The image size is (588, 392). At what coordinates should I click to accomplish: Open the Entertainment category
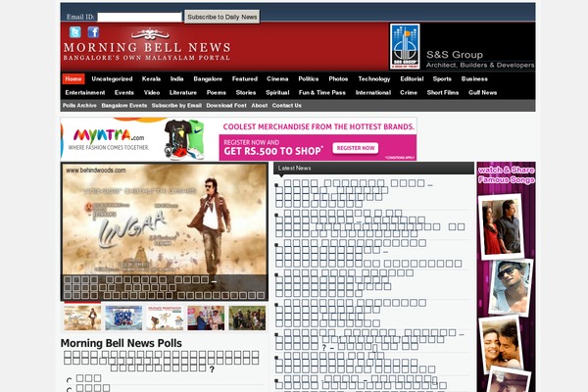point(85,93)
